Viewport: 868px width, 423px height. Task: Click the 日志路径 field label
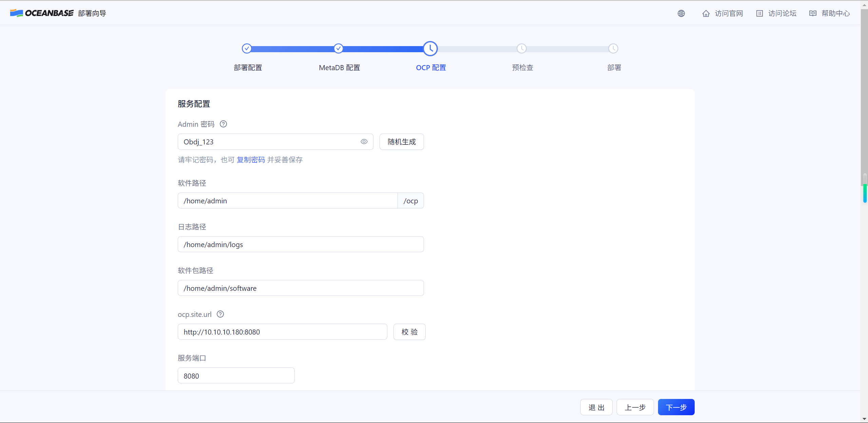point(192,227)
